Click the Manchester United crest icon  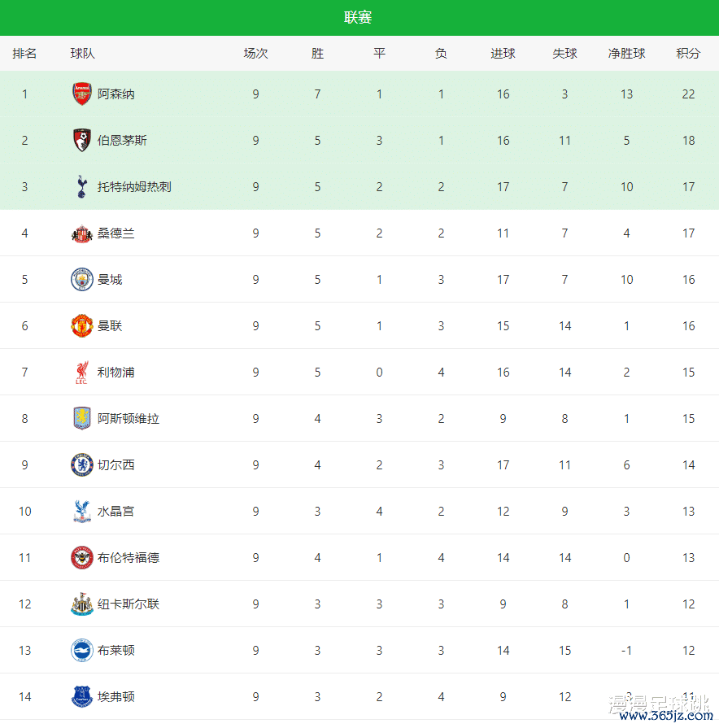click(82, 326)
